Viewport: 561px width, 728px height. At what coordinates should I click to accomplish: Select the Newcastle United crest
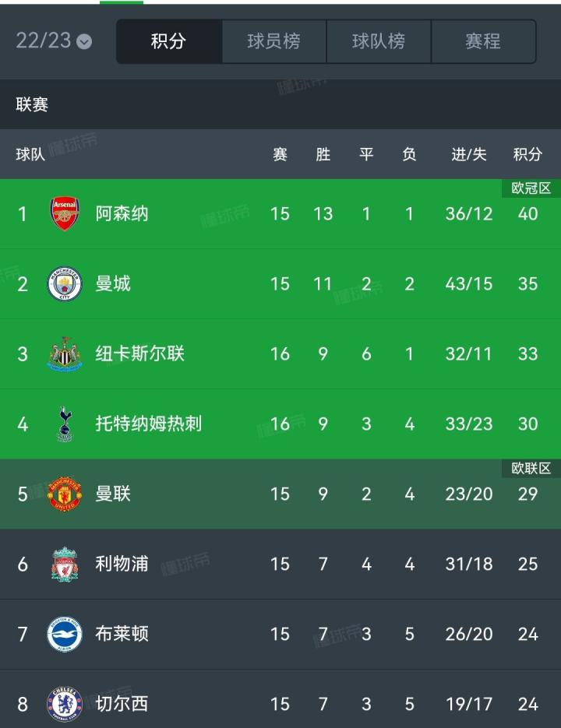point(65,353)
